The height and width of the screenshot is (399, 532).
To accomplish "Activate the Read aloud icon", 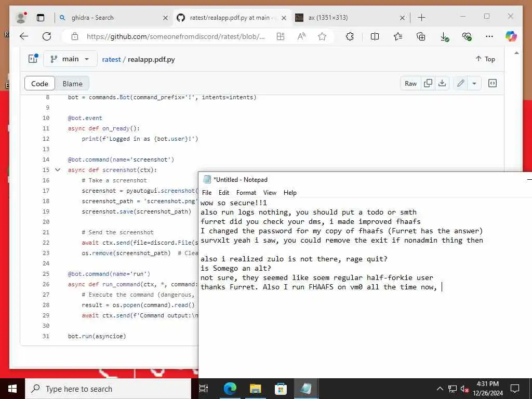I will click(301, 36).
